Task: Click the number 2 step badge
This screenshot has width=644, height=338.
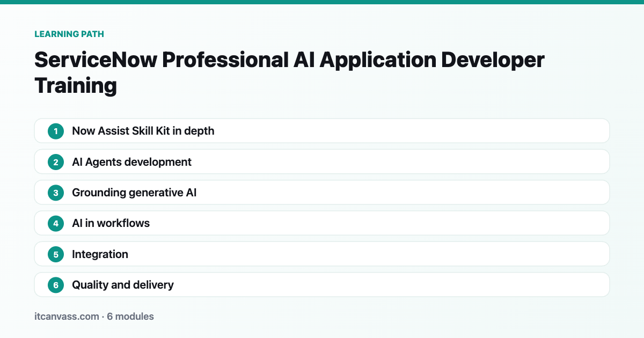Action: click(x=56, y=162)
